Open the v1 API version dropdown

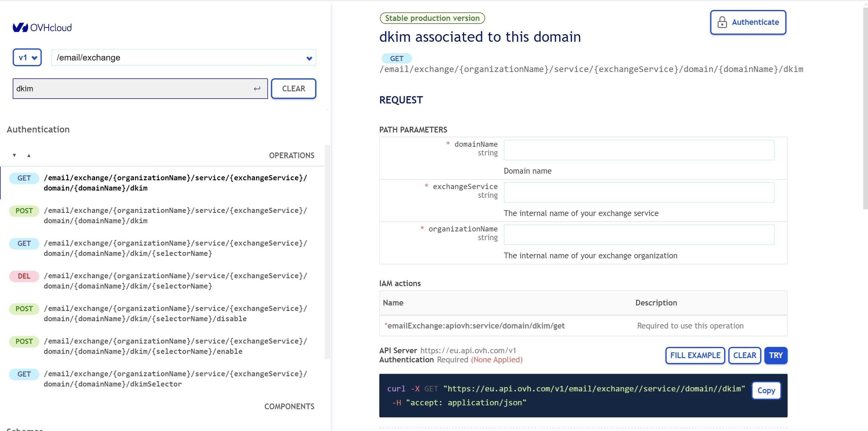coord(27,58)
